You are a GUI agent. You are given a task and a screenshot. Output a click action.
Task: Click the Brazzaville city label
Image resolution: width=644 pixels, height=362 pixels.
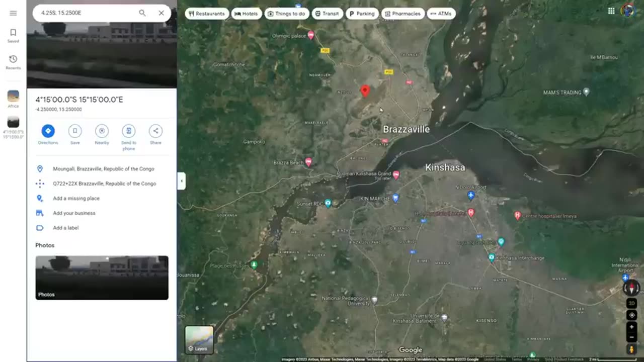pos(407,129)
